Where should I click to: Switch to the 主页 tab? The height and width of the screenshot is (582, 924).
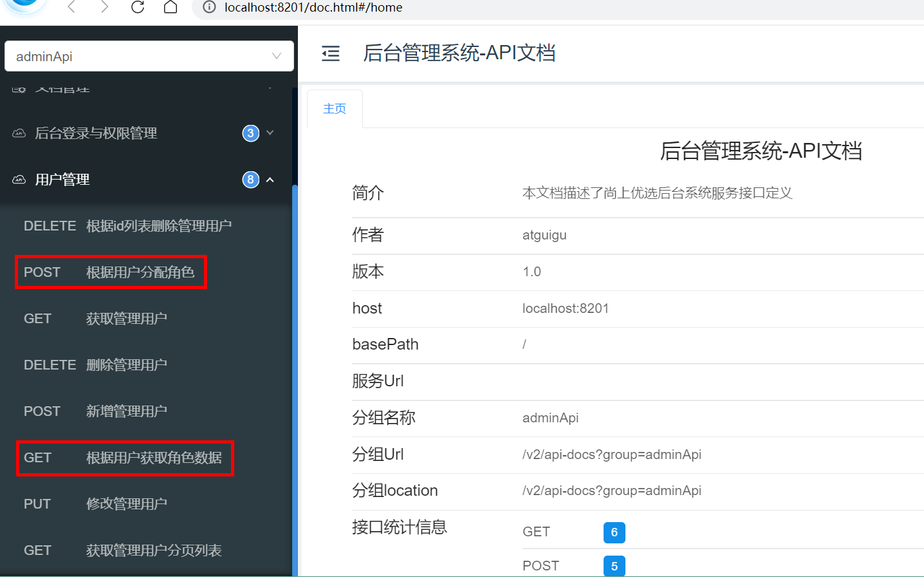pos(335,109)
